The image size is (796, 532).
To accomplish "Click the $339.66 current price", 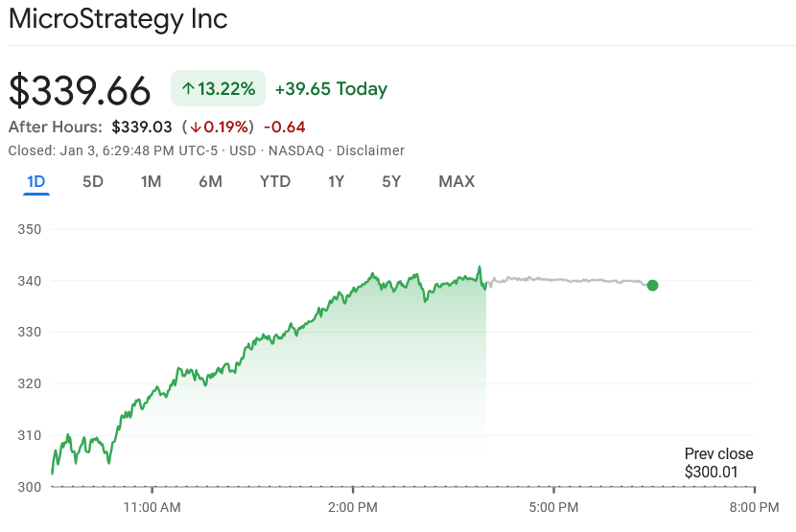I will [x=80, y=90].
